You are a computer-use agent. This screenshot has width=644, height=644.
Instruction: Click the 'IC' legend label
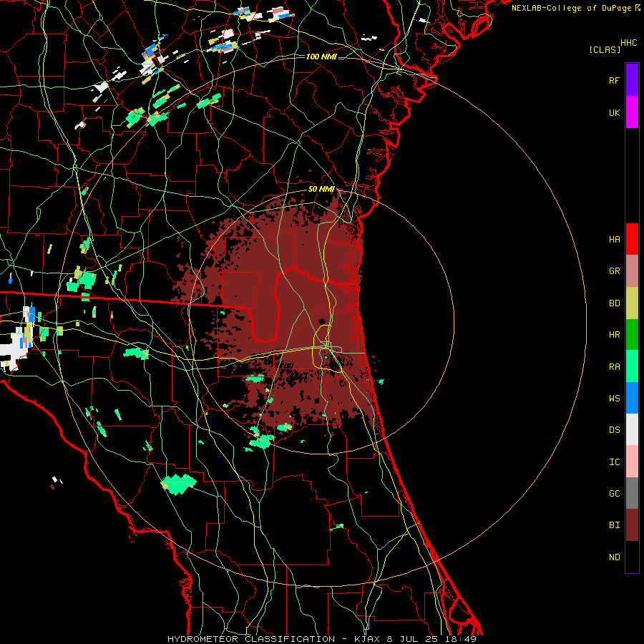click(x=614, y=462)
